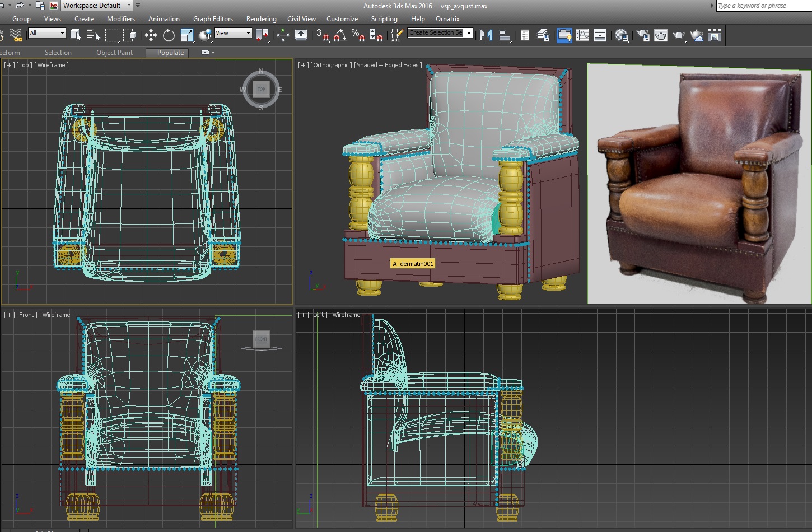
Task: Click the Mirror tool icon
Action: coord(486,35)
